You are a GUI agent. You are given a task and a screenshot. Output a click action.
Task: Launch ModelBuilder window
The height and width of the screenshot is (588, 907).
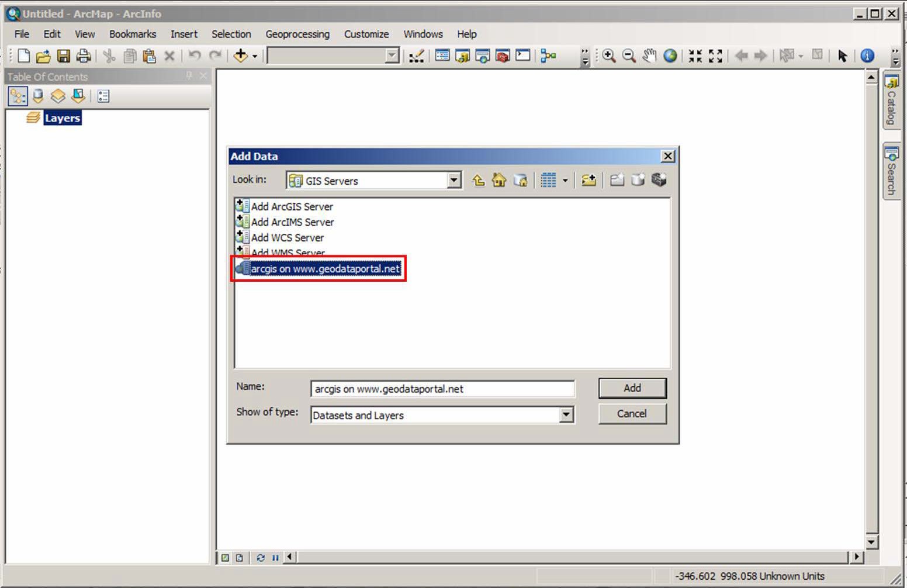[548, 56]
